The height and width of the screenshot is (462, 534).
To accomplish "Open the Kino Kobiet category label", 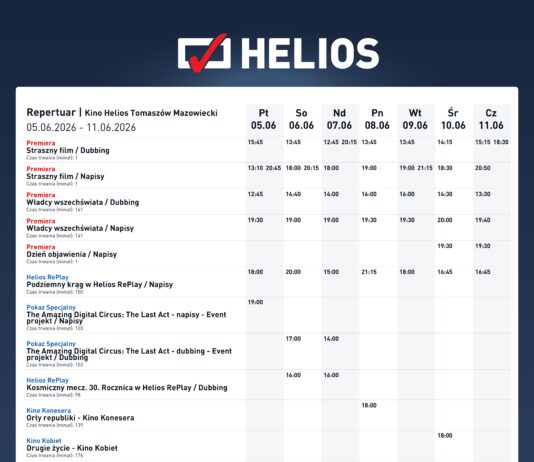I will [44, 441].
